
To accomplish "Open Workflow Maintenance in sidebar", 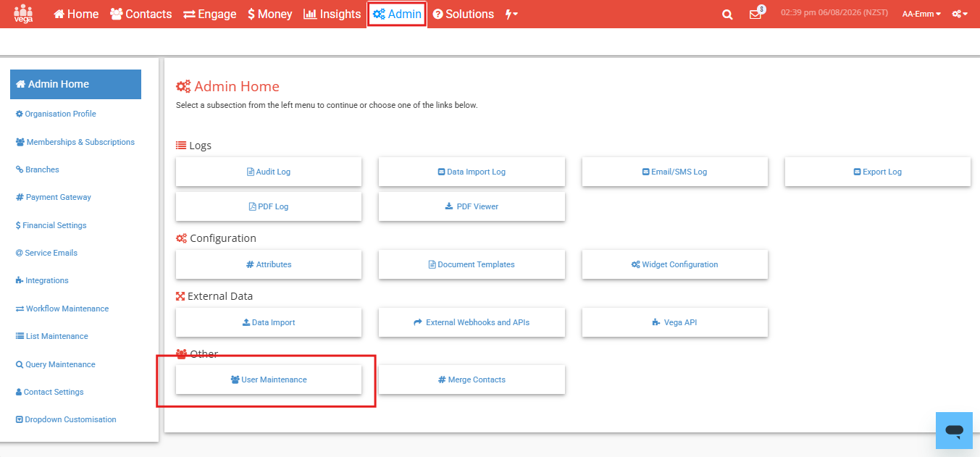I will click(x=62, y=309).
